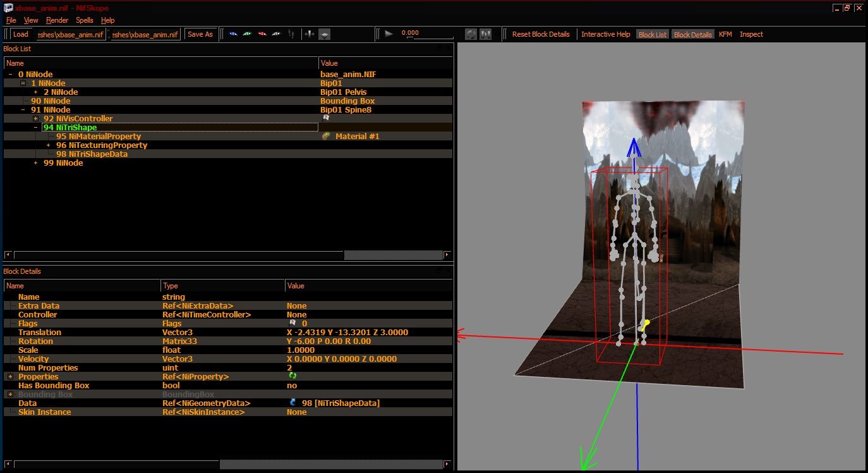Select the 95 NiMaterialProperty row
Viewport: 868px width, 473px height.
click(228, 137)
